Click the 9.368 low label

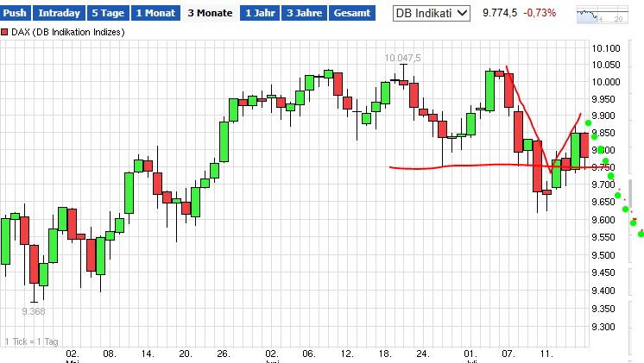click(x=34, y=311)
